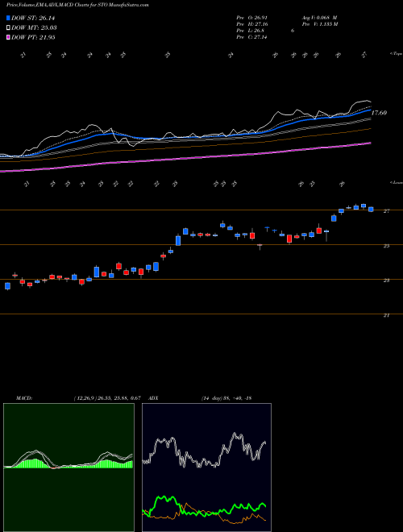Click the MACD '(12,26,9) 26.55, 25.88, 0.67' values

107,398
